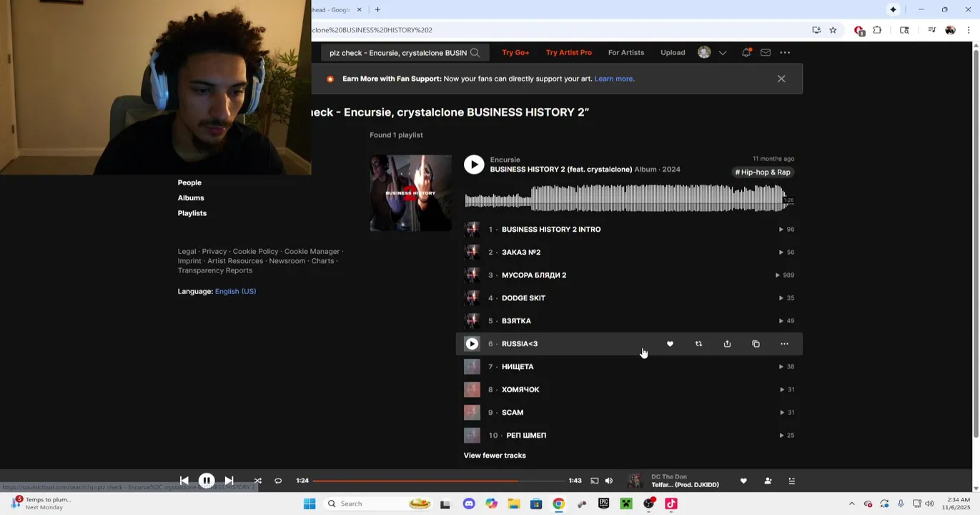Open the Encursie artist link
This screenshot has height=515, width=980.
pos(505,160)
